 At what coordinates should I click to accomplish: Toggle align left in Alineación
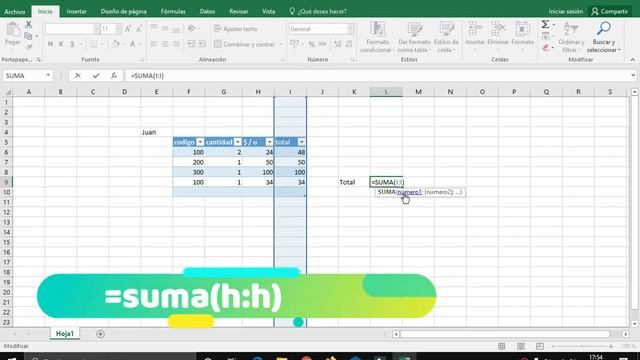154,44
